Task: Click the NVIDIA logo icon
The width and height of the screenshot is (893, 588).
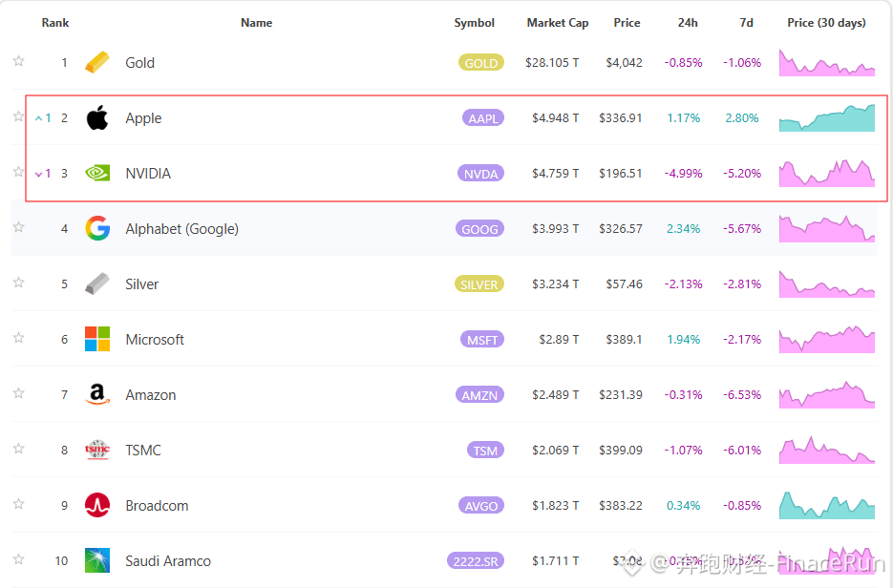Action: coord(97,173)
